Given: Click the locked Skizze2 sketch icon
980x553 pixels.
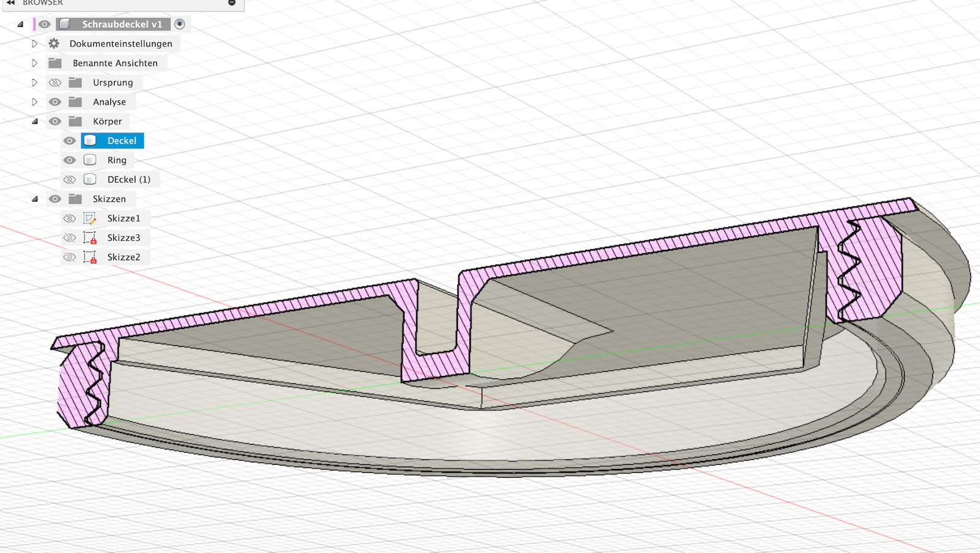Looking at the screenshot, I should tap(90, 257).
